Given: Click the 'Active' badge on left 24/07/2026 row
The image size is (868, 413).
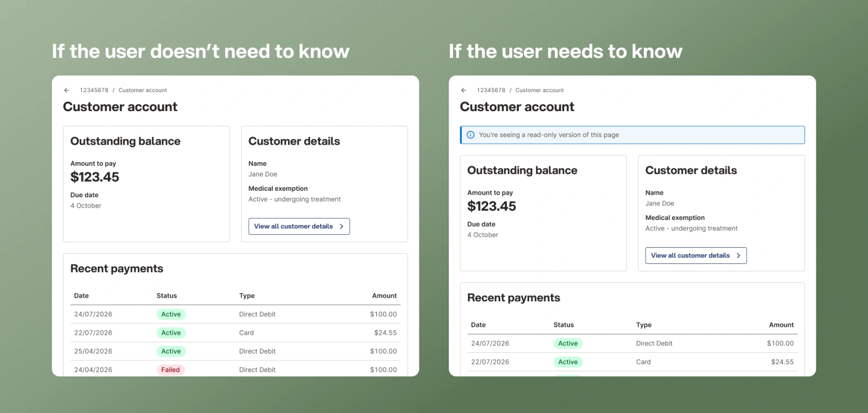Looking at the screenshot, I should coord(171,314).
